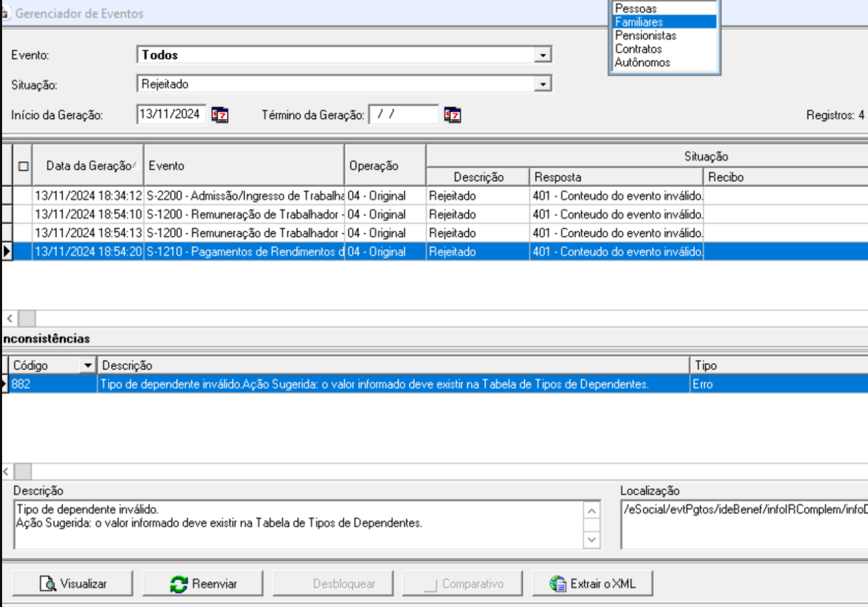The height and width of the screenshot is (607, 868).
Task: Select Pensionistas from the list
Action: pos(645,36)
